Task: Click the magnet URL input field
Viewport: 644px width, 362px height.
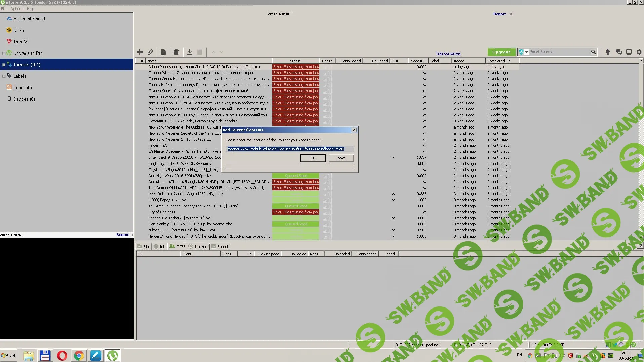Action: (289, 149)
